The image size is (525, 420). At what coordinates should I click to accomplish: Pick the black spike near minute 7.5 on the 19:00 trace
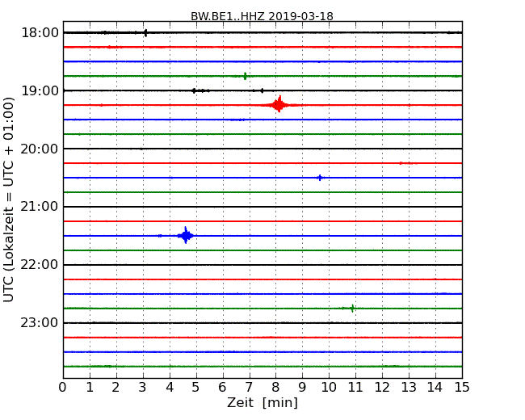point(262,90)
